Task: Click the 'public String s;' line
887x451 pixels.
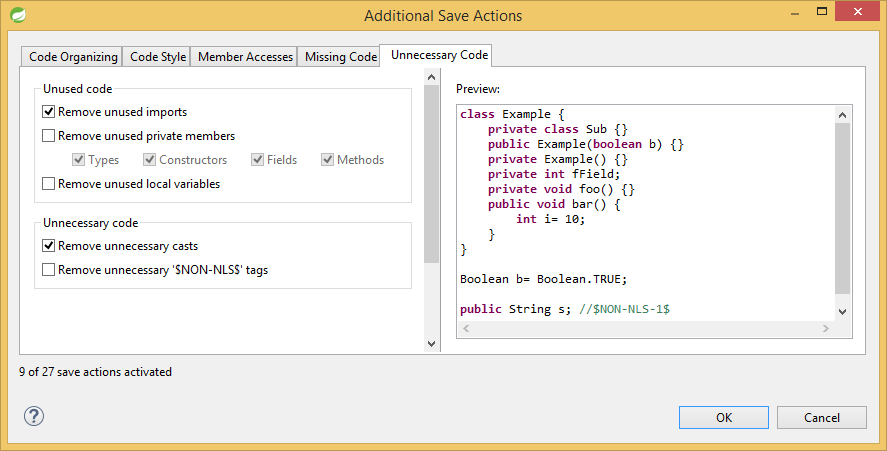Action: [515, 309]
